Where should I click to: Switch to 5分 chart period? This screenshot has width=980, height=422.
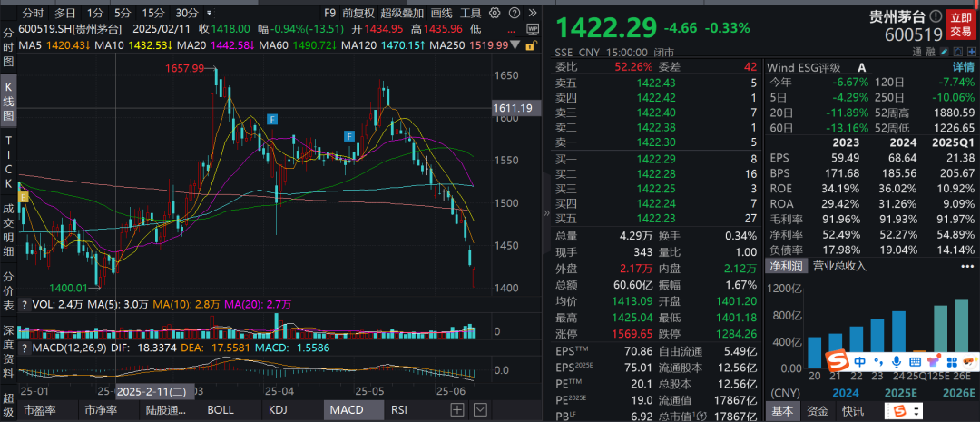122,13
